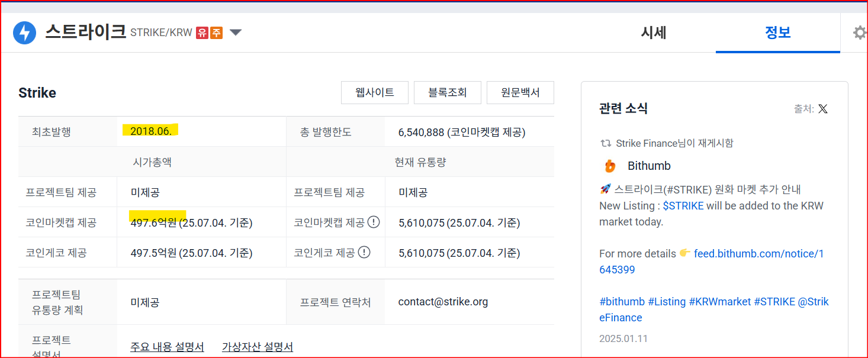Expand the coin pair dropdown arrow next to STRIKE/KRW

[235, 33]
